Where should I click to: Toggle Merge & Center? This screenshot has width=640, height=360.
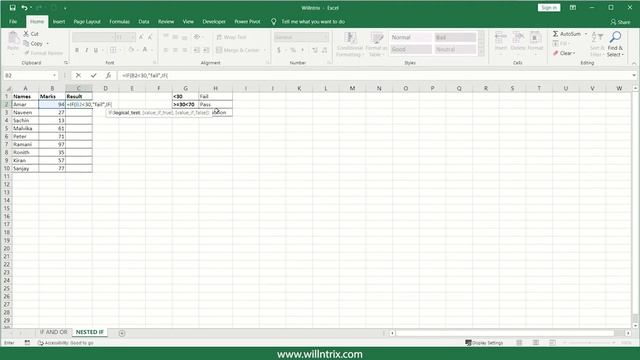[x=238, y=50]
